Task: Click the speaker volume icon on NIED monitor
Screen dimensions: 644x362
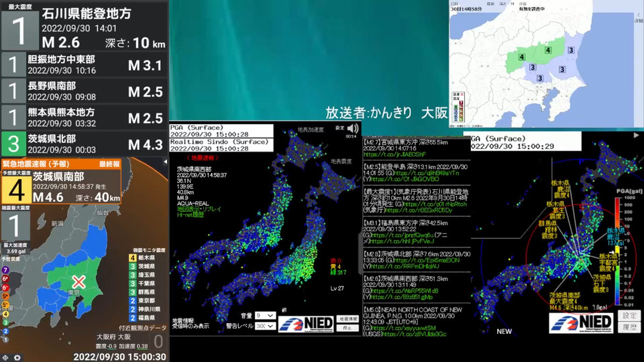Action: click(x=352, y=129)
